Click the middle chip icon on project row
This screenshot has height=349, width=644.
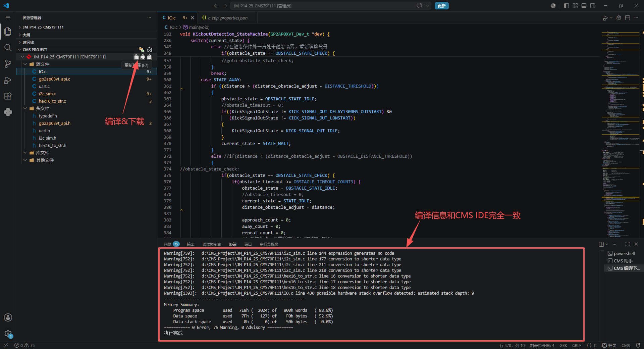tap(143, 57)
